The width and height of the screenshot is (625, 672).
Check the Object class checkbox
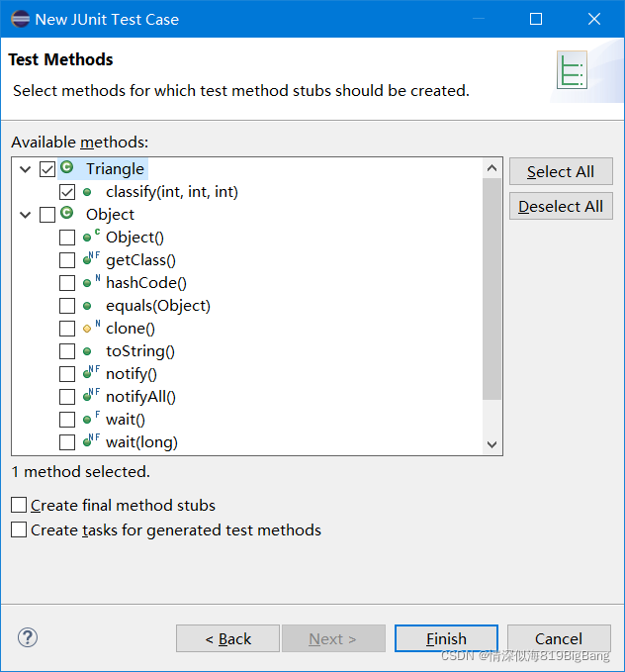(x=47, y=215)
